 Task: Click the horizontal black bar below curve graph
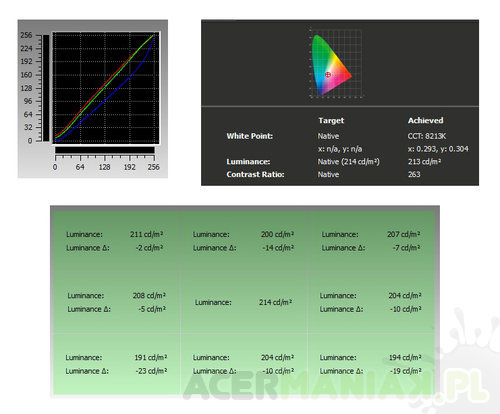tap(105, 150)
